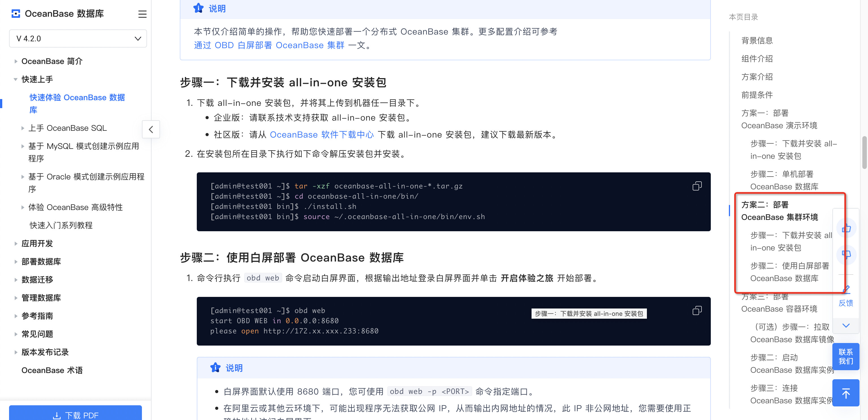Jump to 前提条件 in page contents

757,95
